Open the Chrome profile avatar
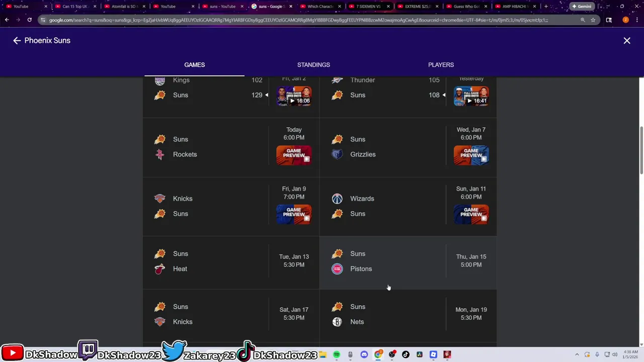Image resolution: width=644 pixels, height=362 pixels. tap(625, 20)
